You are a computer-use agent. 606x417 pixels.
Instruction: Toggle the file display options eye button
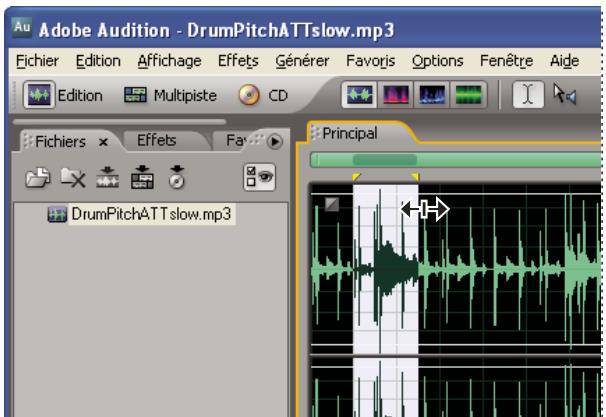[259, 177]
